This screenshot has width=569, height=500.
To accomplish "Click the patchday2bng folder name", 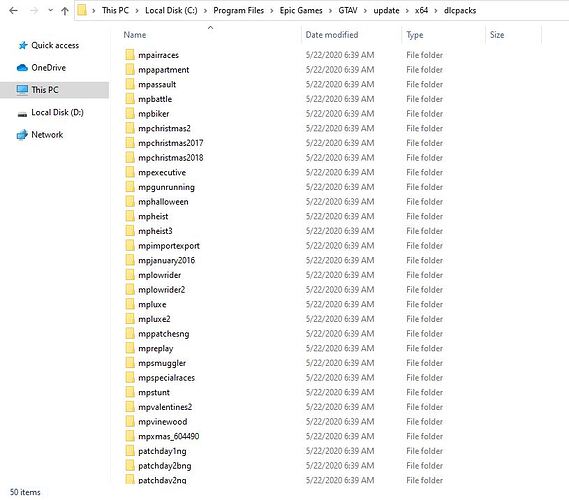I will click(x=165, y=466).
